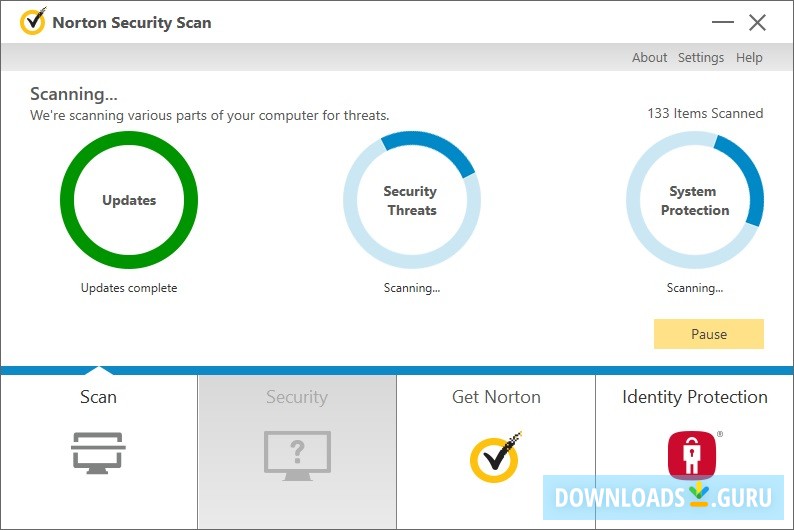Image resolution: width=794 pixels, height=530 pixels.
Task: Click the Scan monitor icon
Action: tap(98, 452)
